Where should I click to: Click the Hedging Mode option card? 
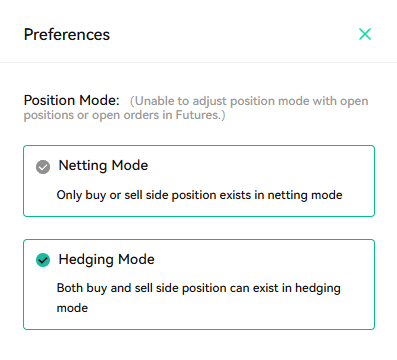coord(199,284)
